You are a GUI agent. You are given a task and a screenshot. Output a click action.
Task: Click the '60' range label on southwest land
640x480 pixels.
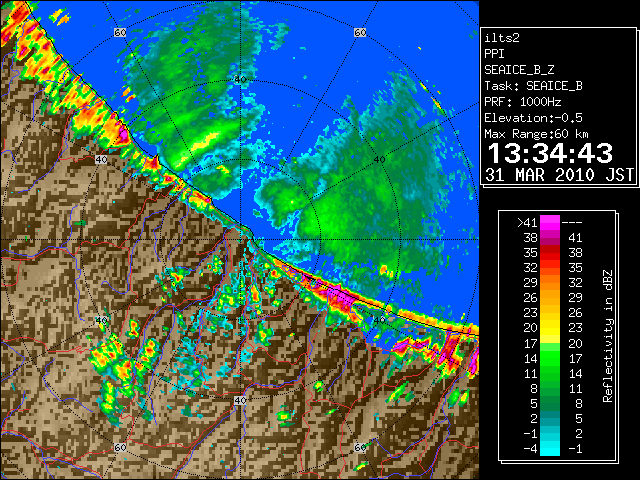click(x=120, y=447)
